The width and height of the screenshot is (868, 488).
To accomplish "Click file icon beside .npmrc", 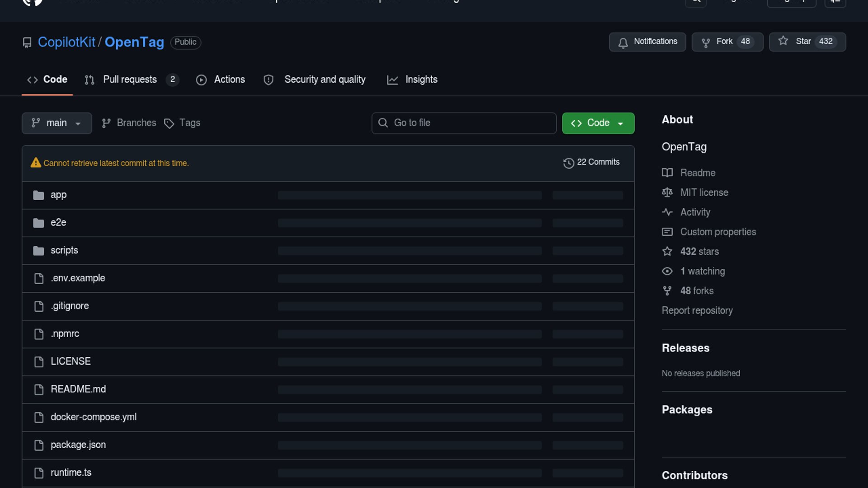I will (x=39, y=334).
